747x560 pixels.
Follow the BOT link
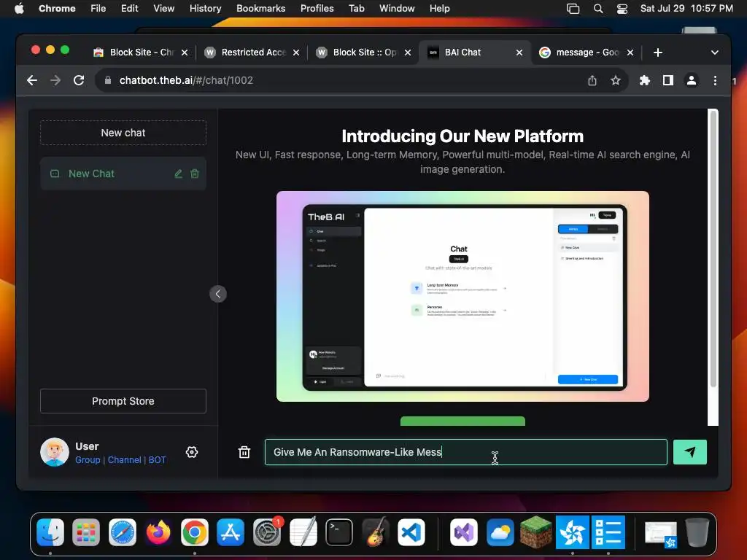point(158,460)
